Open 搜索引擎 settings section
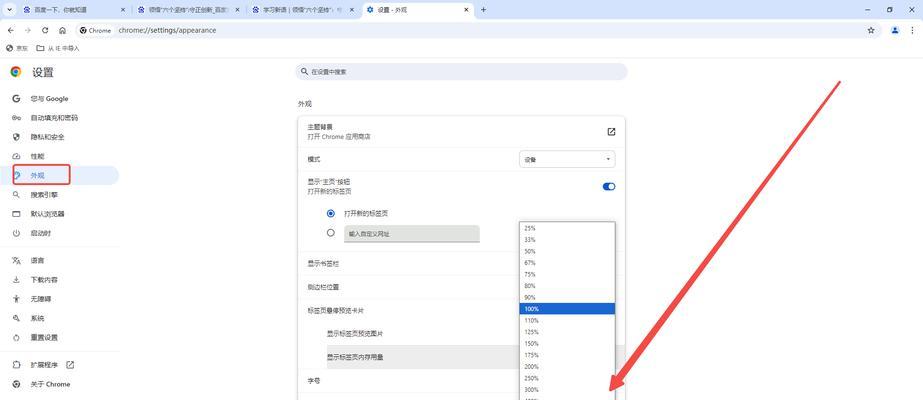The image size is (923, 400). tap(59, 195)
